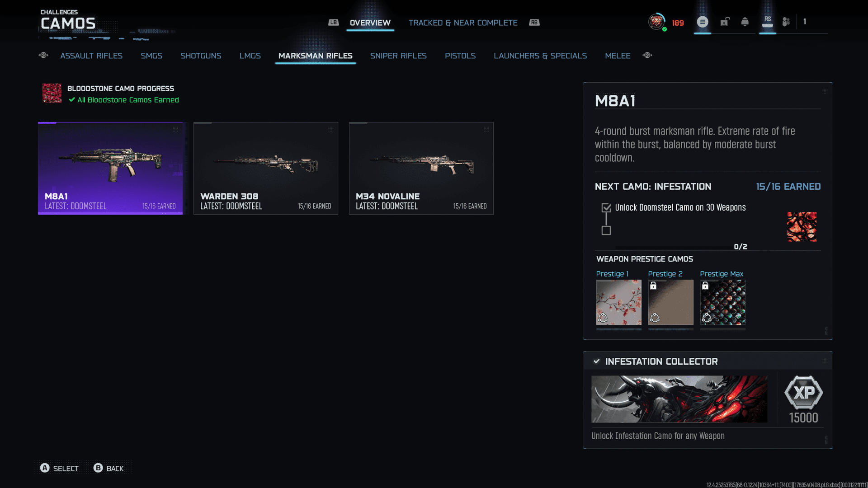
Task: Expand the M8A1 details panel corner
Action: click(825, 91)
